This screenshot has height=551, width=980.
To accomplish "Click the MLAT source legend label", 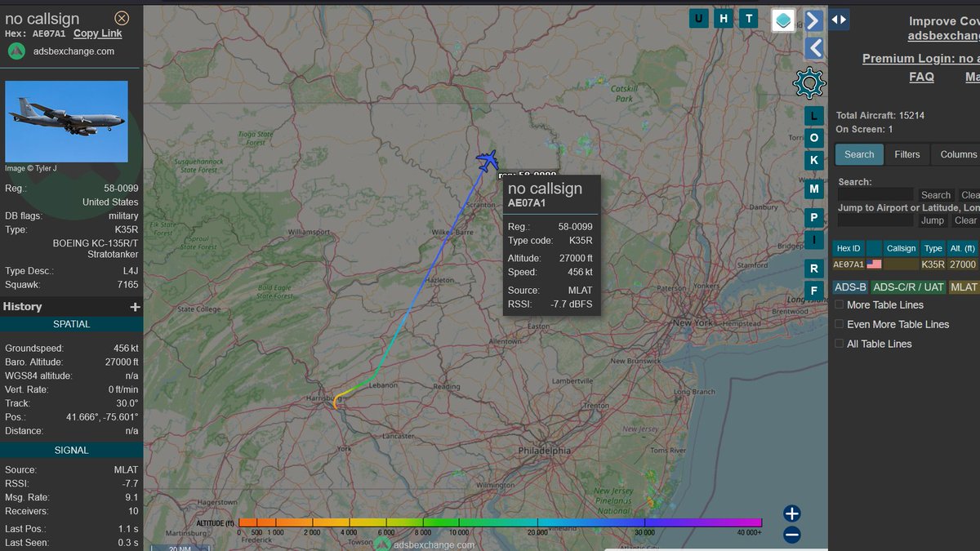I will click(x=964, y=287).
